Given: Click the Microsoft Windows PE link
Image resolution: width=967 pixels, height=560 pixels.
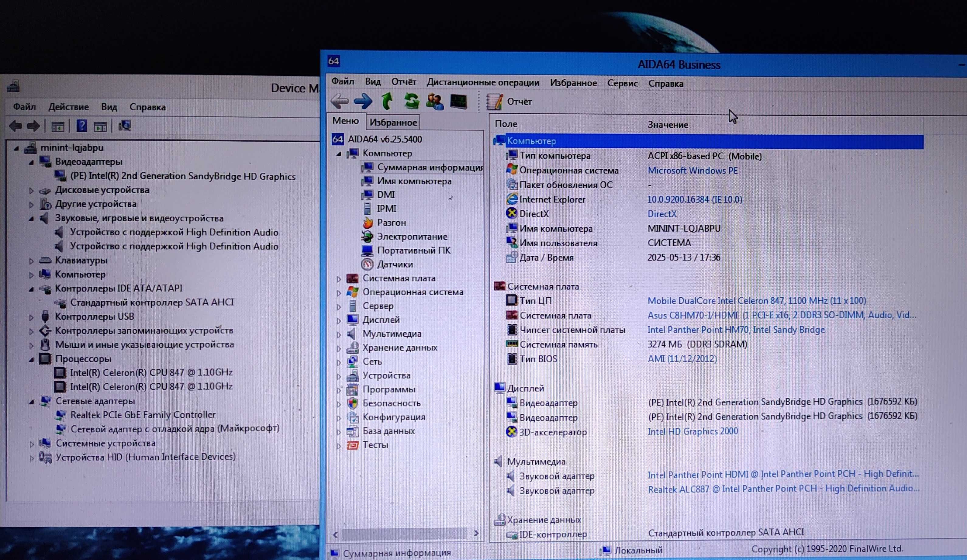Looking at the screenshot, I should pyautogui.click(x=692, y=171).
